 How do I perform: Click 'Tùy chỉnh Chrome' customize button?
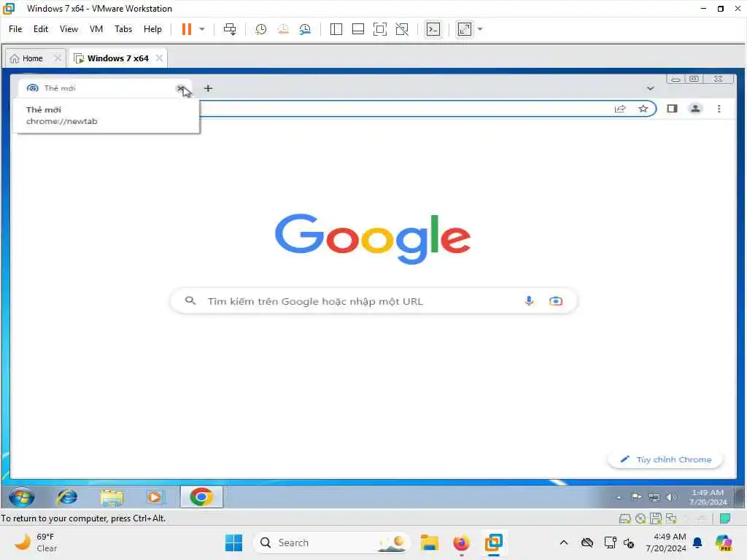pos(665,459)
